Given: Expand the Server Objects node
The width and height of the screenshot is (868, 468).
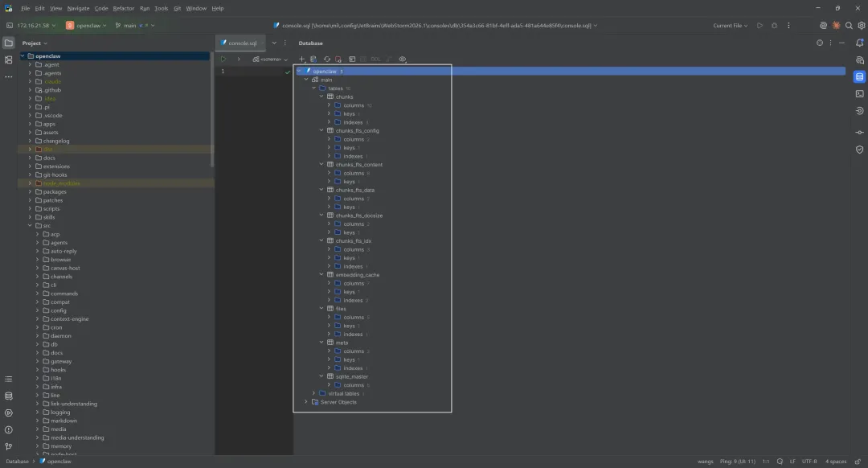Looking at the screenshot, I should pyautogui.click(x=305, y=402).
